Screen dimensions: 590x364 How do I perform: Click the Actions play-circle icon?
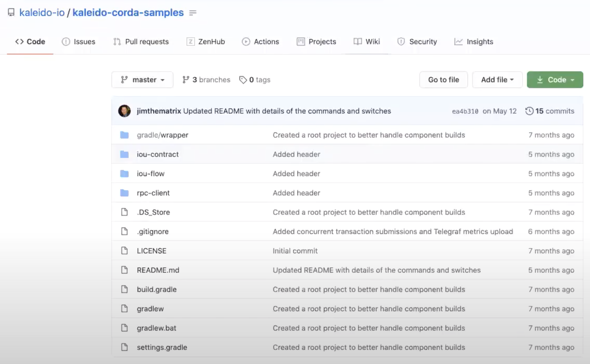tap(245, 42)
